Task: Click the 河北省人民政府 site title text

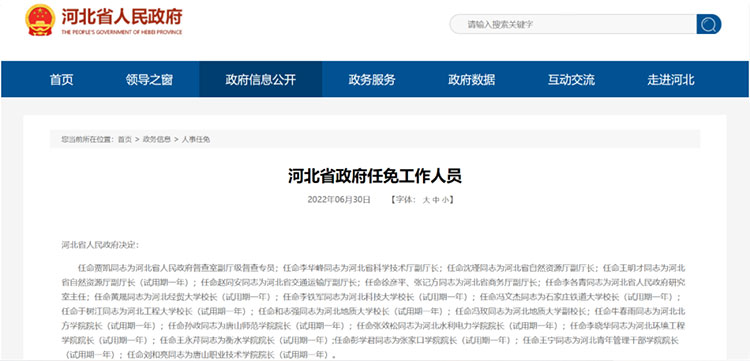Action: (x=121, y=16)
